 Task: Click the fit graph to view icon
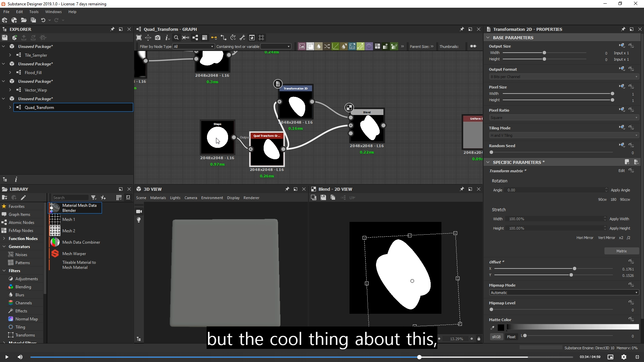click(x=139, y=38)
